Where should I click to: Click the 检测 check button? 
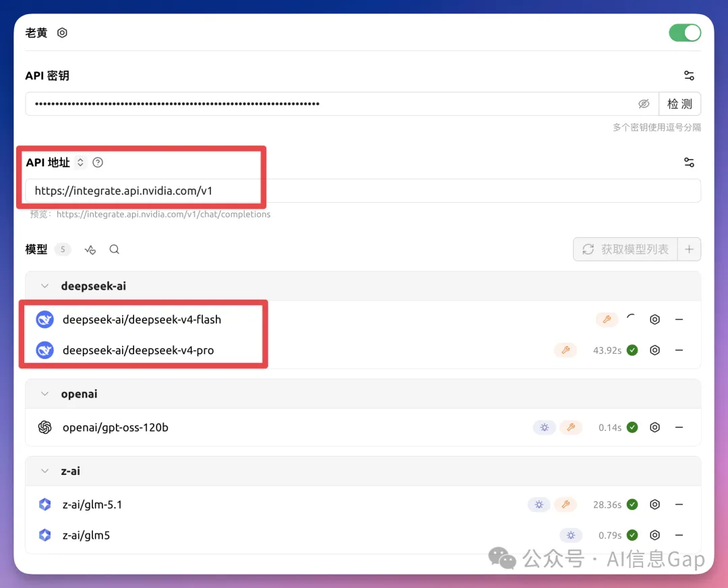coord(679,104)
